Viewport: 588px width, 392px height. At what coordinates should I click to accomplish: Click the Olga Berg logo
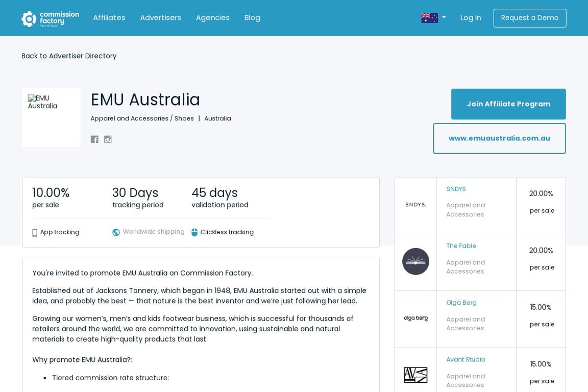415,318
